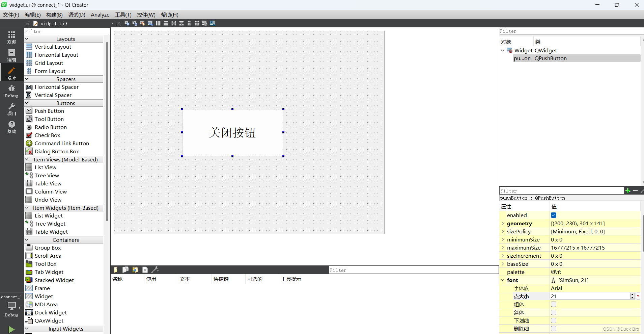Reset point size property red arrow
The image size is (644, 334).
tap(638, 296)
